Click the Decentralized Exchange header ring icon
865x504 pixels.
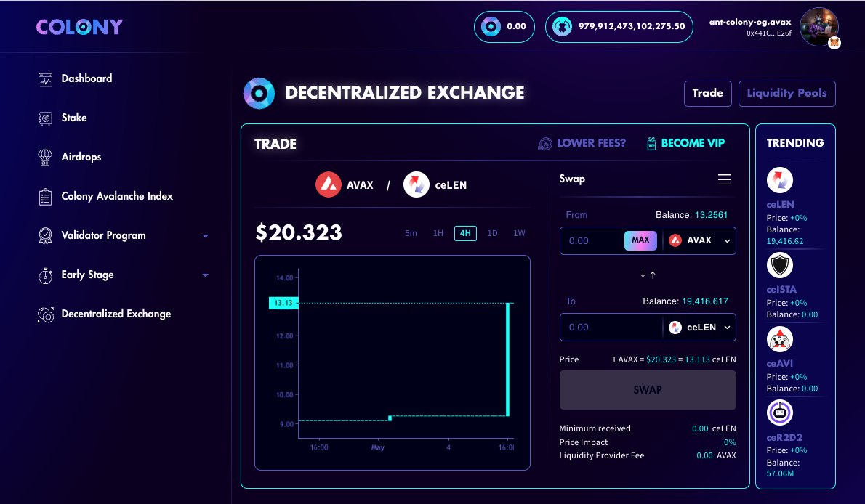(259, 93)
